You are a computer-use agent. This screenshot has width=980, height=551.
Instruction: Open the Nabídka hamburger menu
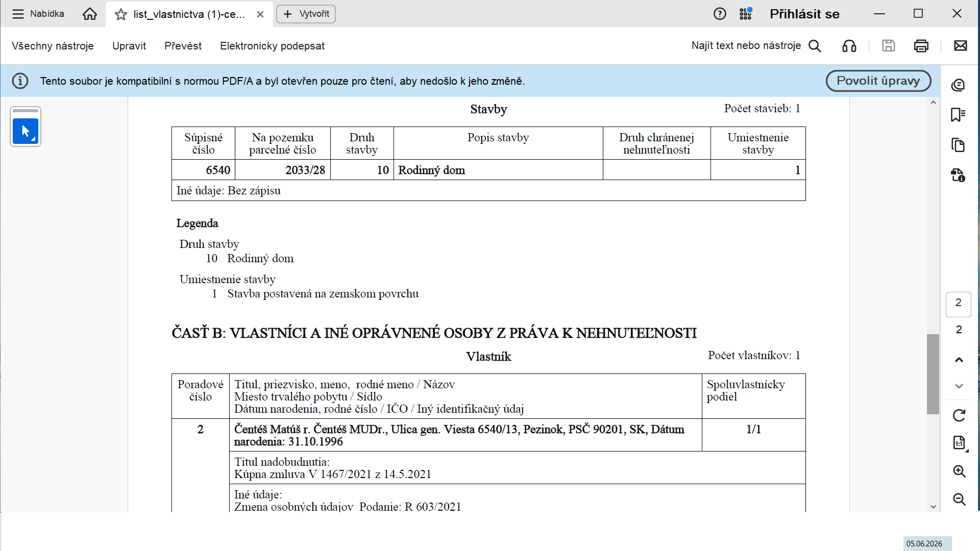(38, 14)
